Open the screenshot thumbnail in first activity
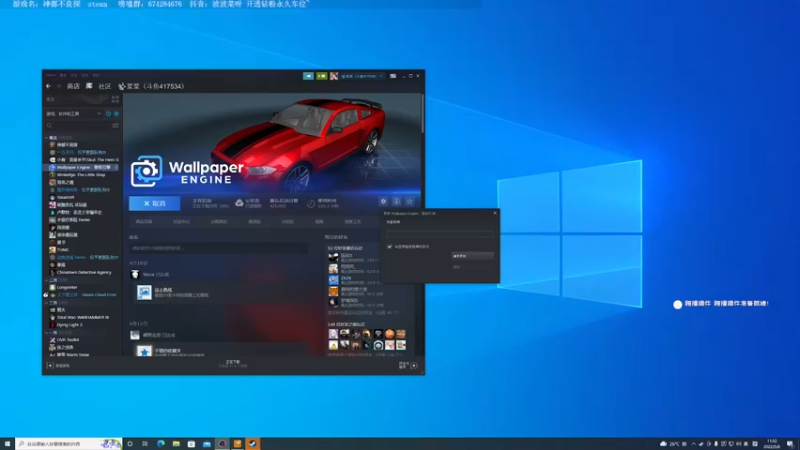This screenshot has height=450, width=800. coord(144,292)
